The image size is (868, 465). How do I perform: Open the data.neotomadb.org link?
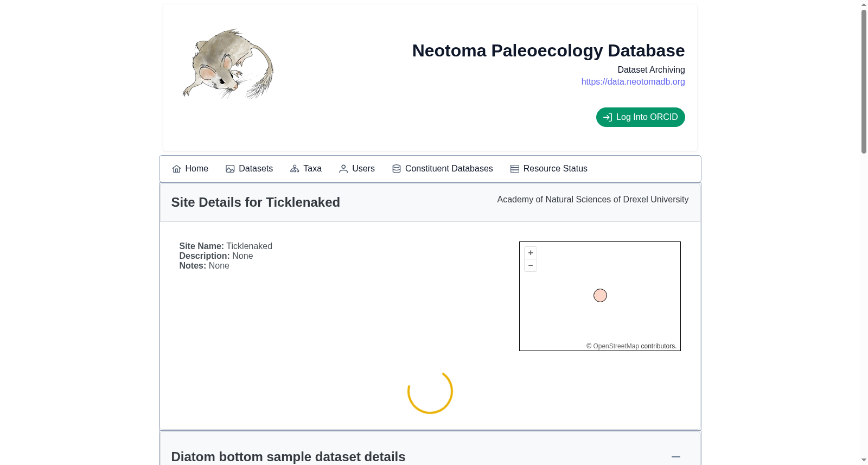pos(633,81)
